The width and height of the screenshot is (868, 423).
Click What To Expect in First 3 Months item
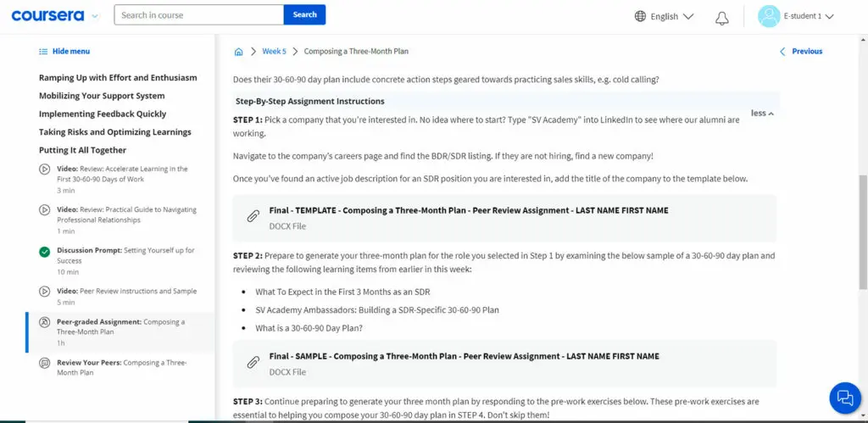click(x=342, y=292)
